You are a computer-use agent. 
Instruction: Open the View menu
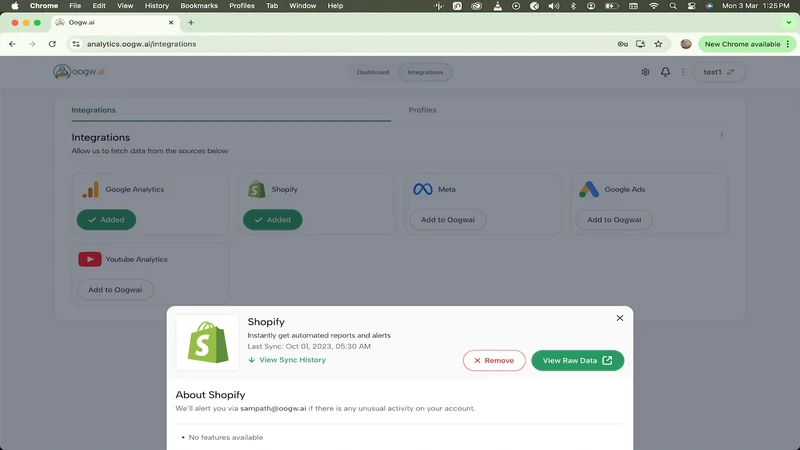pyautogui.click(x=125, y=6)
